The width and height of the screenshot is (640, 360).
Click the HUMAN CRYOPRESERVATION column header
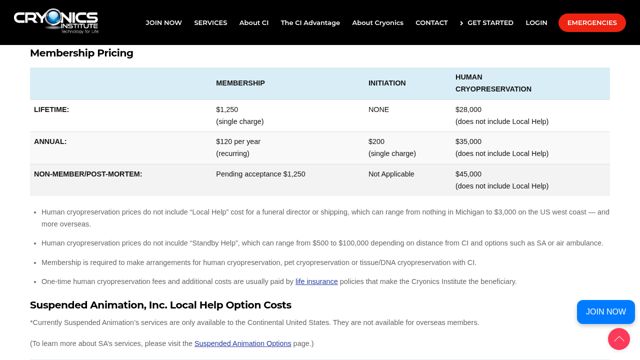coord(493,83)
